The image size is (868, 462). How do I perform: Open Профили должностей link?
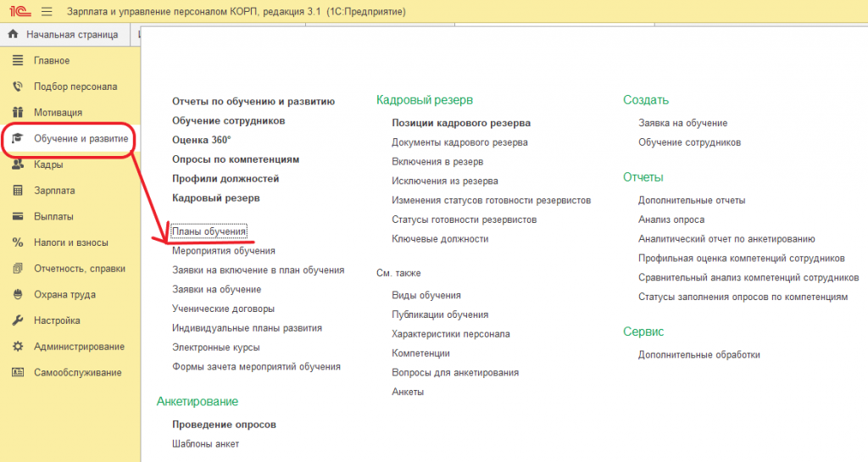click(x=225, y=179)
